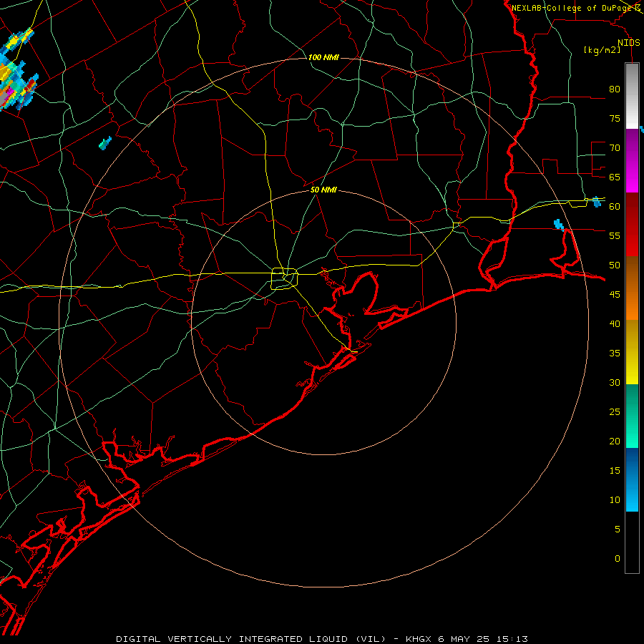Screen dimensions: 644x644
Task: Click the 100 NMI range ring label
Action: click(323, 57)
